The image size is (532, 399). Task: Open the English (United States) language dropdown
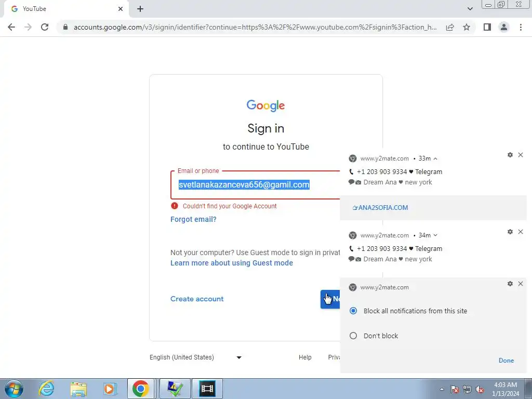coord(196,357)
